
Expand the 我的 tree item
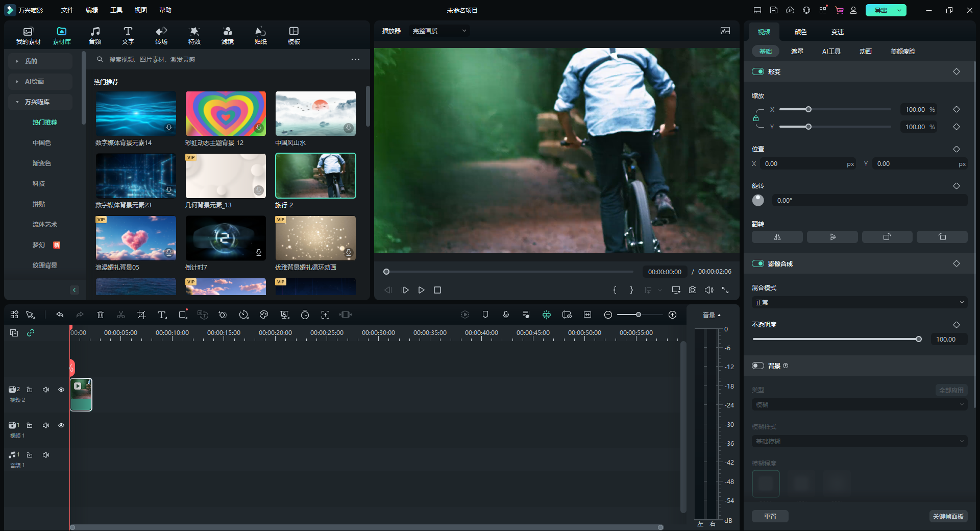[17, 61]
